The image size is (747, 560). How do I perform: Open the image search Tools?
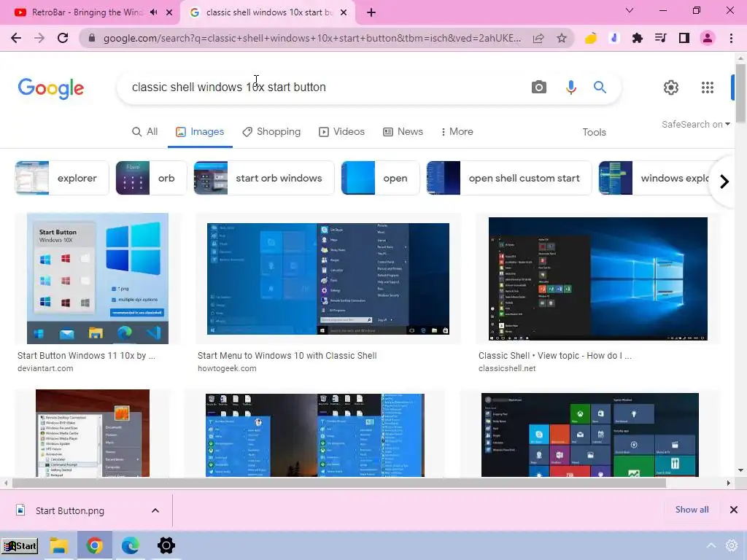tap(594, 133)
